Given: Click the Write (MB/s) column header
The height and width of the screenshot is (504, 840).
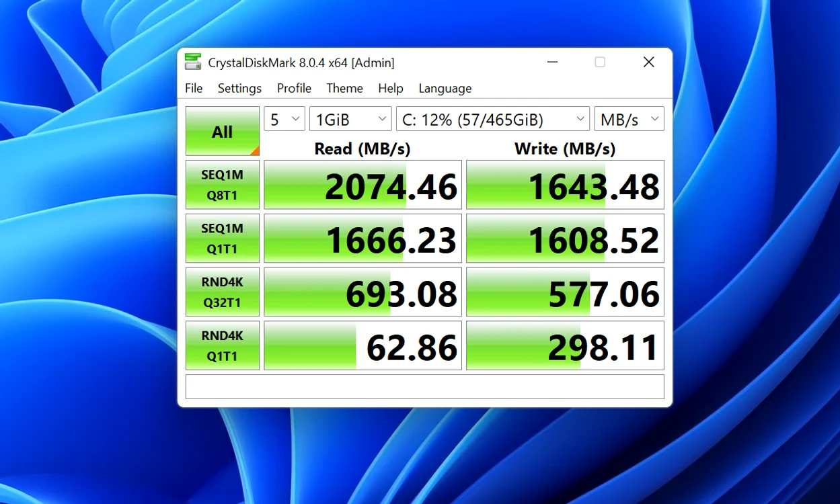Looking at the screenshot, I should click(x=565, y=149).
